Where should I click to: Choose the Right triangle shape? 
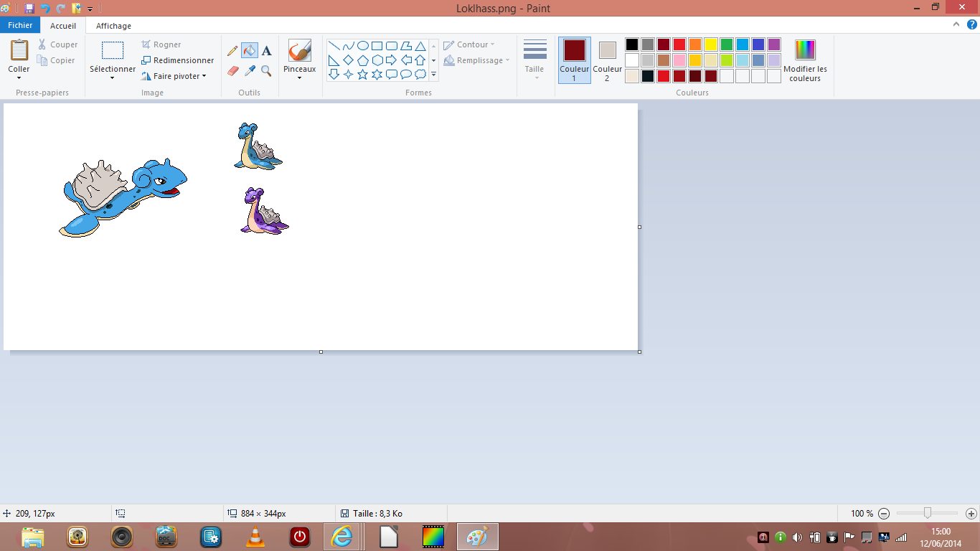click(x=334, y=60)
